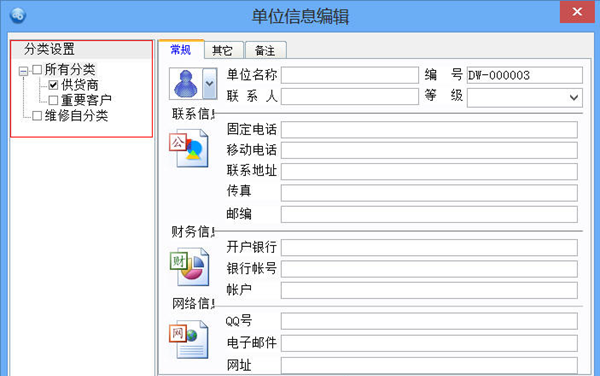This screenshot has height=376, width=600.
Task: Click the 分类设置 panel header
Action: (x=82, y=49)
